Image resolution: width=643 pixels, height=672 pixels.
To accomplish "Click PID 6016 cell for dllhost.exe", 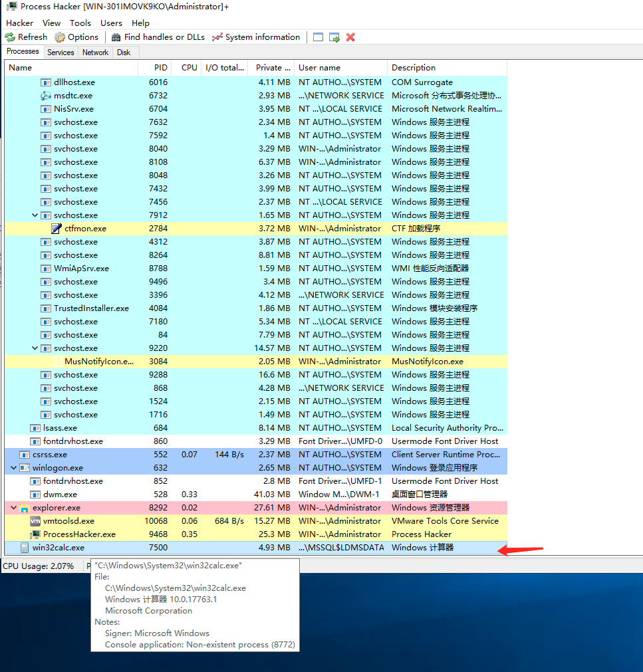I will pos(158,82).
